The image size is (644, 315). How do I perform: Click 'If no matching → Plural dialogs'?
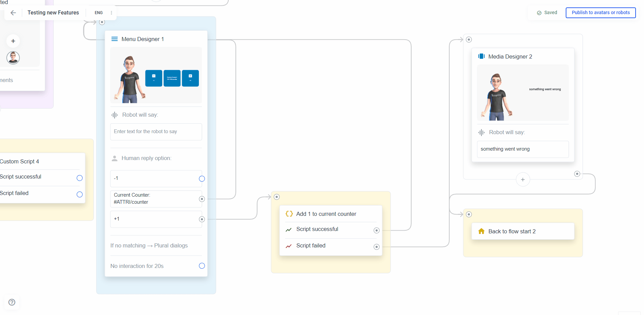(x=149, y=245)
